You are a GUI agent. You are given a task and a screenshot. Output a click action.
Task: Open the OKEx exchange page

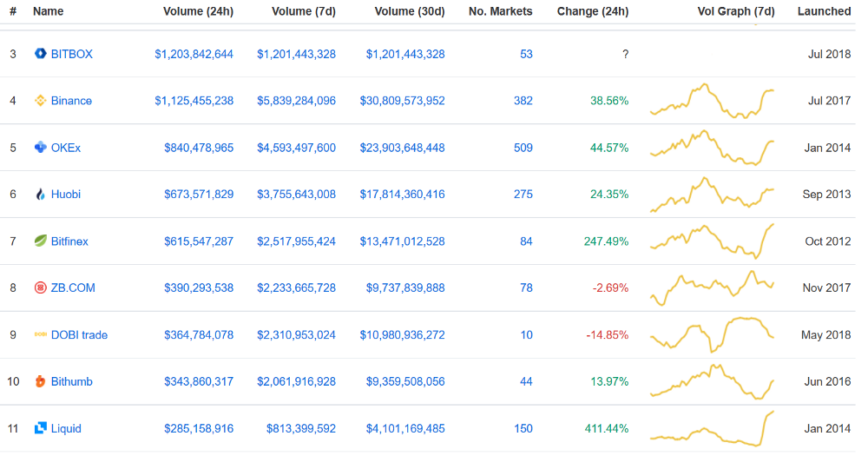(x=65, y=148)
